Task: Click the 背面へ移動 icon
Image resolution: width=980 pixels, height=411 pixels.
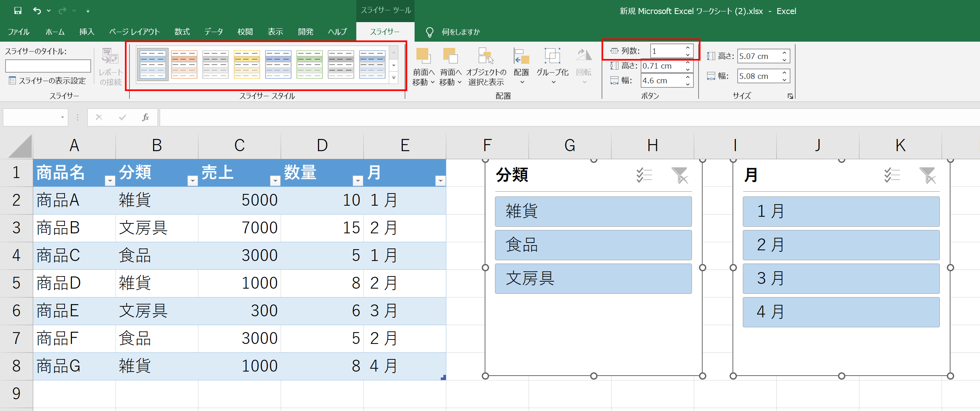Action: pos(450,56)
